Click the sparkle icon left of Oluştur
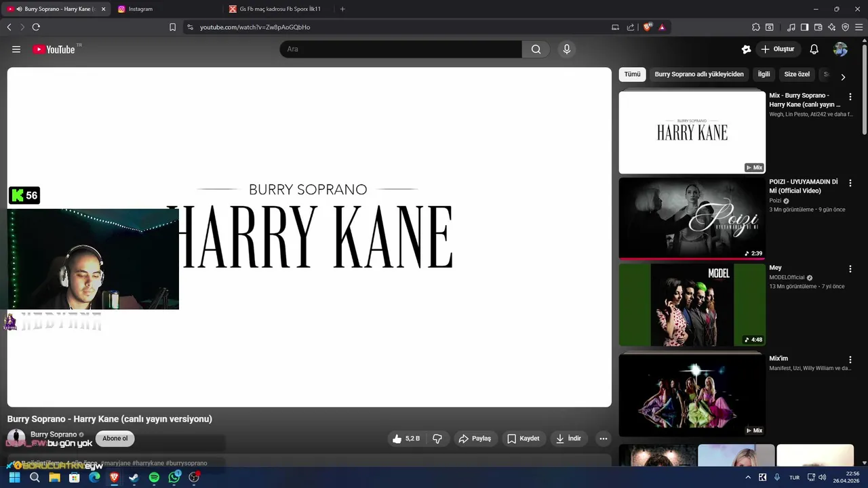868x488 pixels. (x=746, y=49)
